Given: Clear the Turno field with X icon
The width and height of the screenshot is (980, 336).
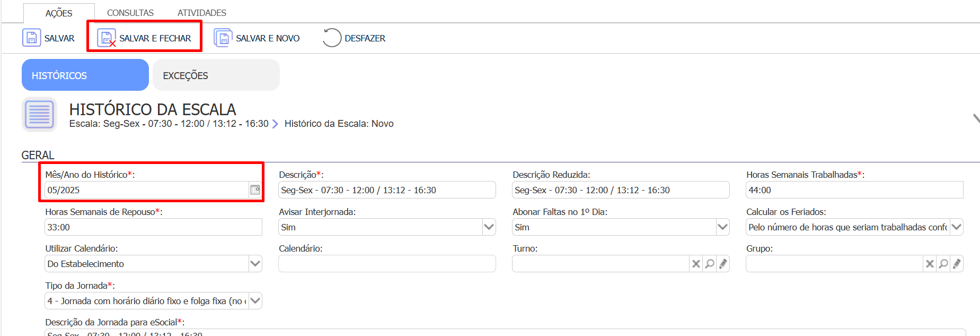Looking at the screenshot, I should point(696,264).
